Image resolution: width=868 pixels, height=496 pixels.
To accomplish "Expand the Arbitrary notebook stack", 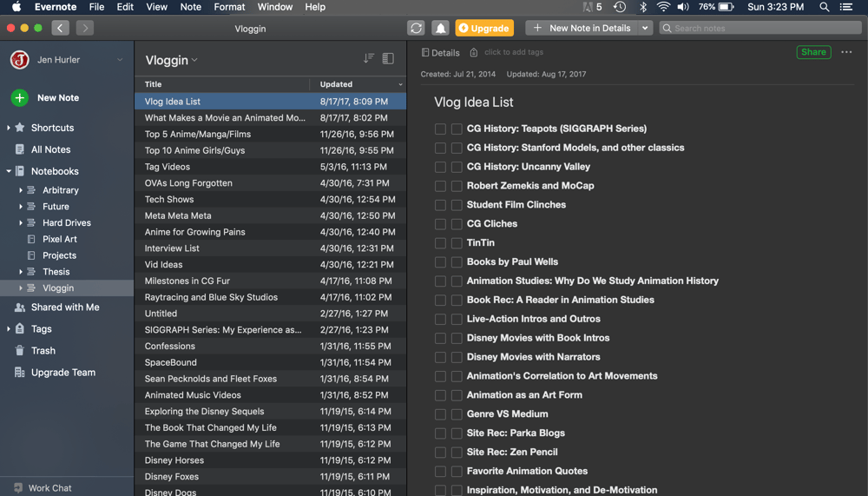I will click(21, 190).
